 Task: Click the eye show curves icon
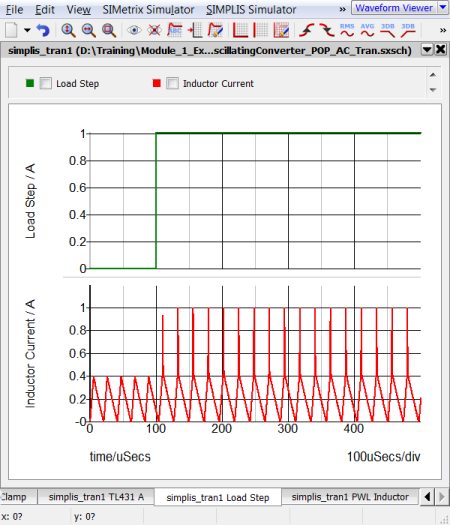point(134,30)
